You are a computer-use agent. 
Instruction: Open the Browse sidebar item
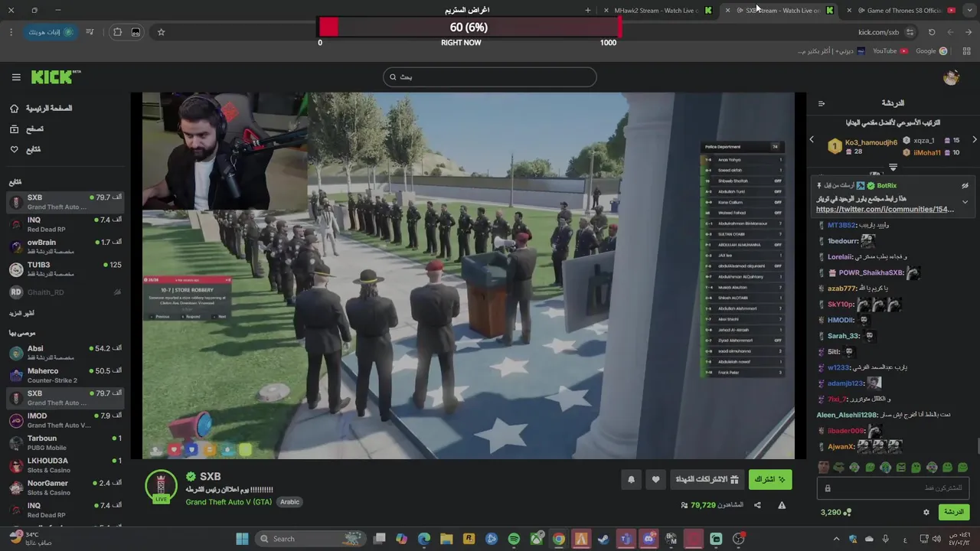(27, 129)
